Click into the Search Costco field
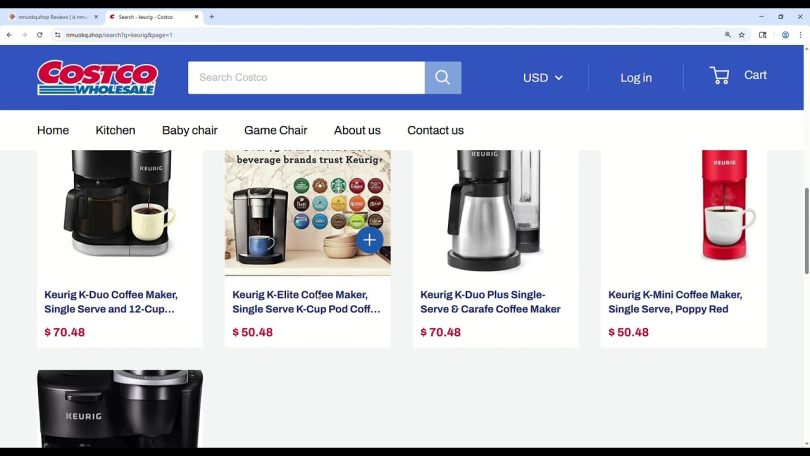The width and height of the screenshot is (810, 456). [306, 77]
